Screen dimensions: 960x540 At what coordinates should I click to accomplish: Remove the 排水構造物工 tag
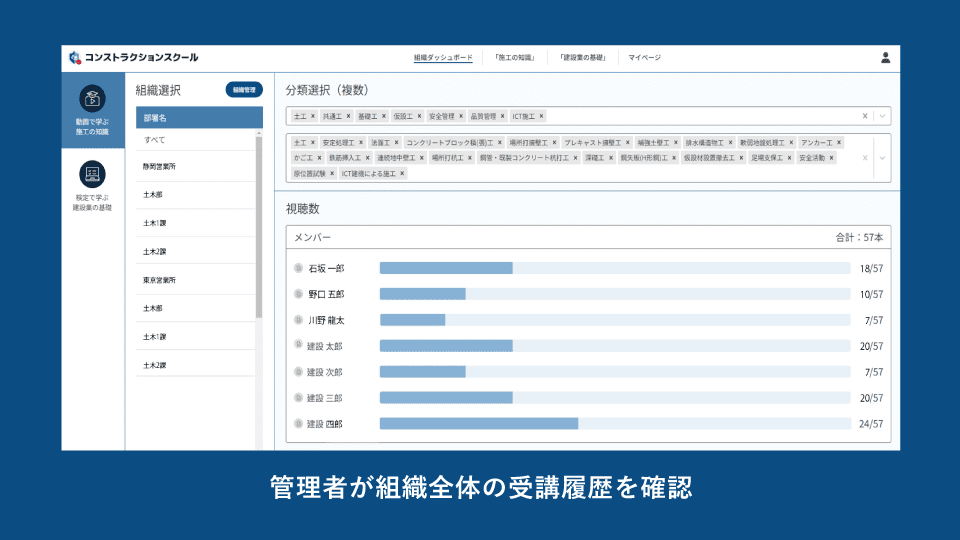730,143
